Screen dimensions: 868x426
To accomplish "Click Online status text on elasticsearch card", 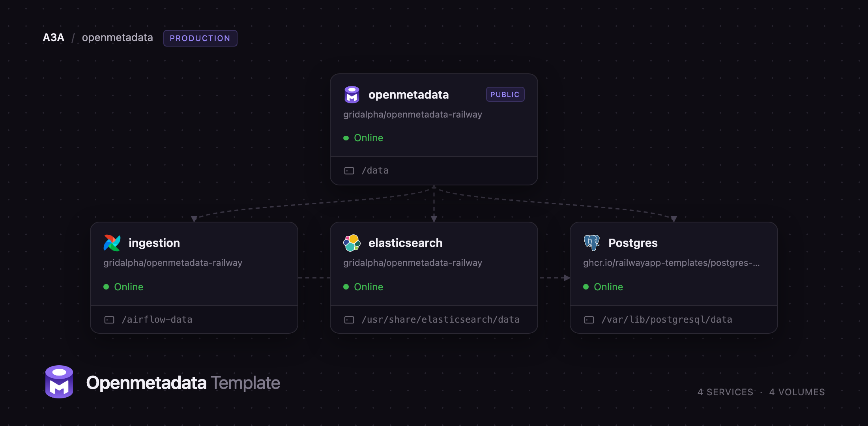I will 369,287.
